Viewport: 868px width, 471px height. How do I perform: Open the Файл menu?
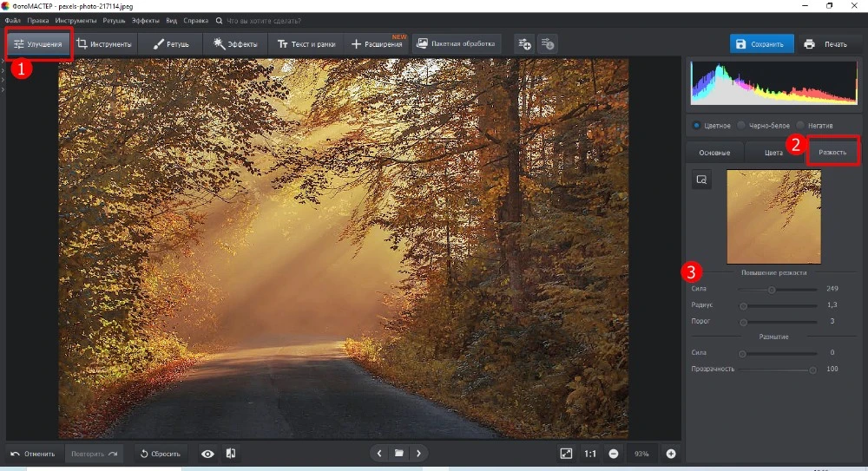[x=12, y=19]
